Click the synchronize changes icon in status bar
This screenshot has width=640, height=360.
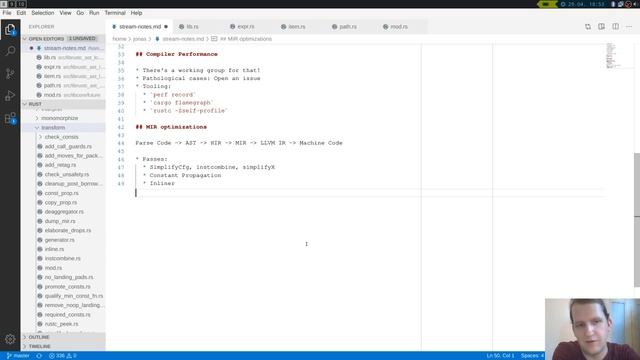[x=39, y=356]
